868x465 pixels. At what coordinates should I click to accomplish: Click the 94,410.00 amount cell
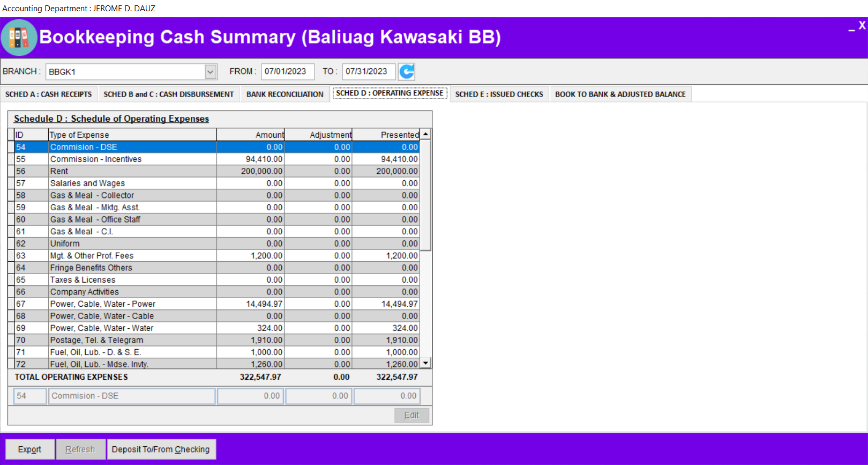click(x=250, y=159)
